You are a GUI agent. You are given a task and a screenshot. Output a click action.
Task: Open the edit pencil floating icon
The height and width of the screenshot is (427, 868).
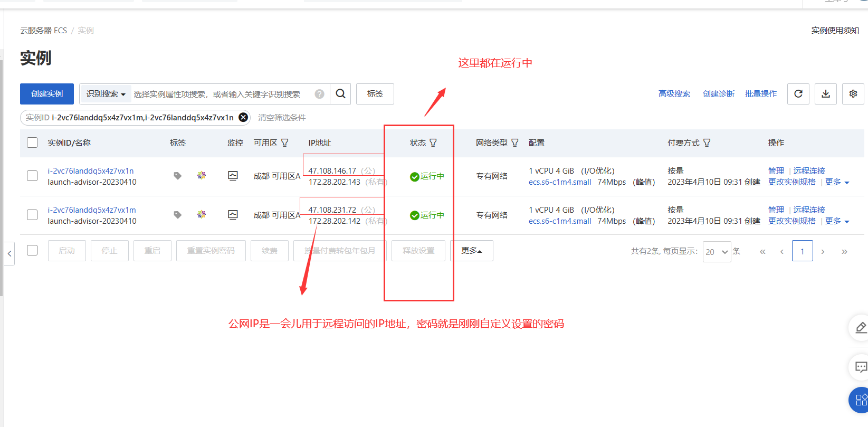click(861, 328)
